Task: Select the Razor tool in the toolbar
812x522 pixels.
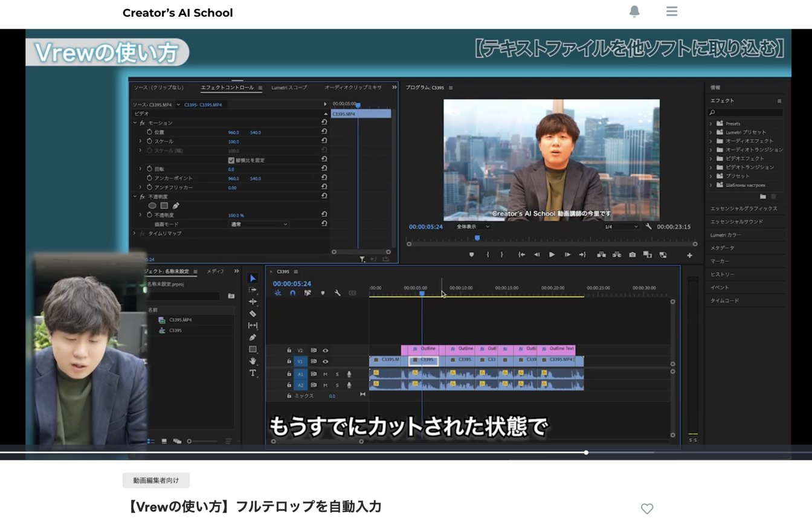Action: pos(253,314)
